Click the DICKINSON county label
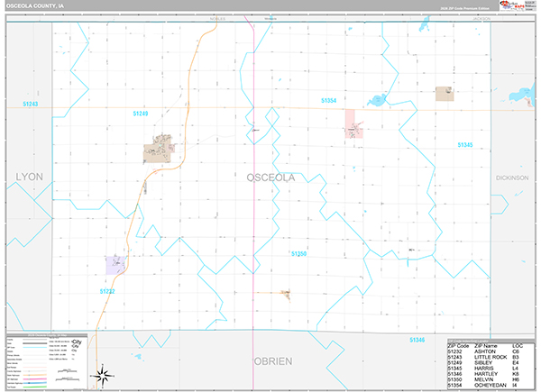The image size is (541, 392). (x=512, y=178)
